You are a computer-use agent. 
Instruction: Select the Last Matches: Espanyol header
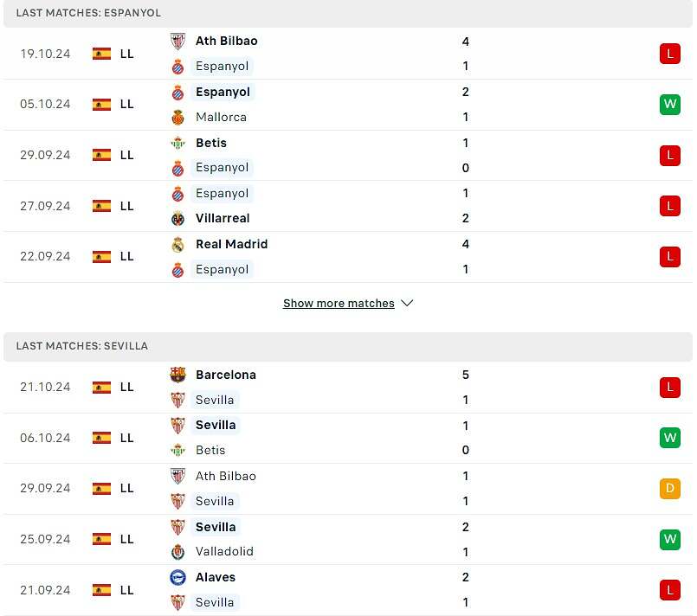pos(88,13)
